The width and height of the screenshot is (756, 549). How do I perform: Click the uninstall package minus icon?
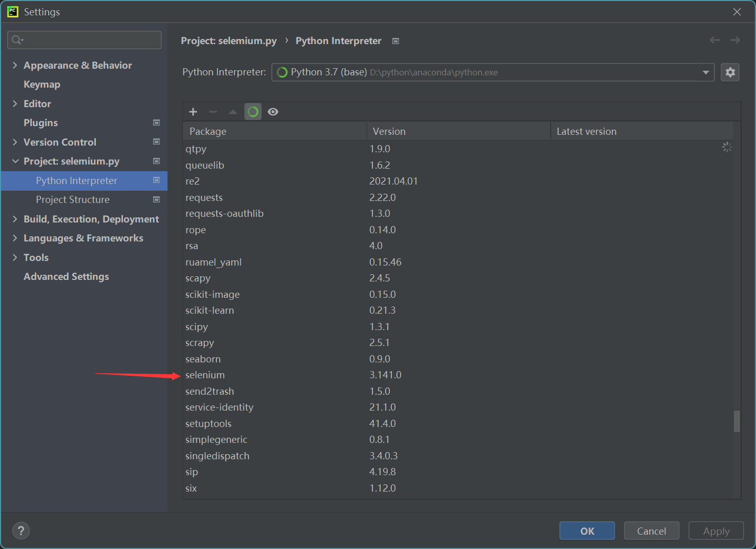pyautogui.click(x=213, y=112)
